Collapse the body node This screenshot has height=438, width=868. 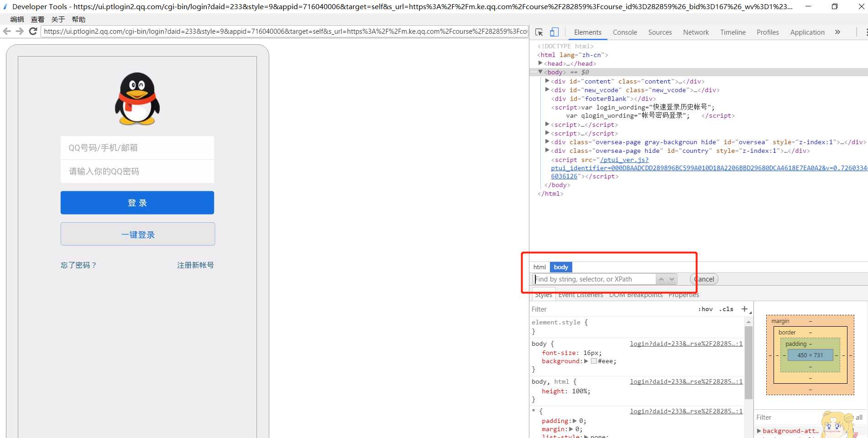click(540, 72)
